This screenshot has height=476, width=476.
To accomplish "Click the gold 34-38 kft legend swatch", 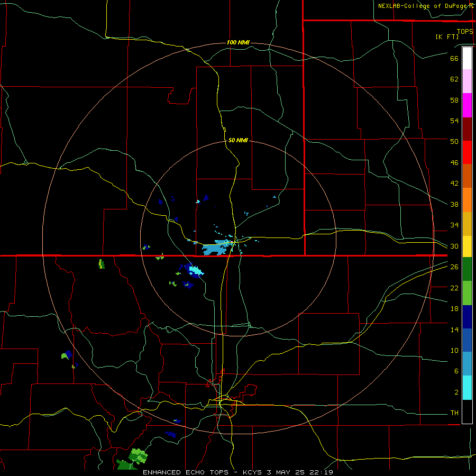I will 467,223.
